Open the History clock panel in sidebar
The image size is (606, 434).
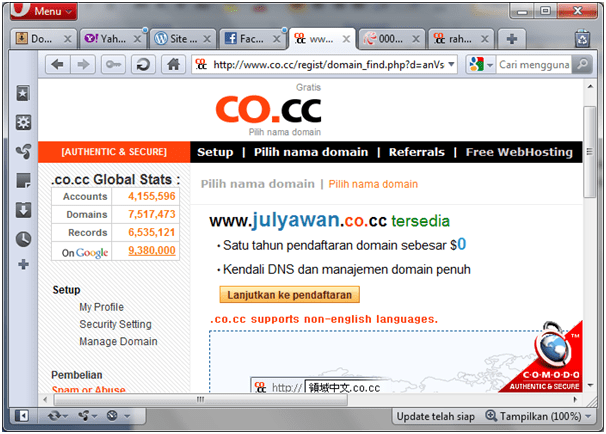(23, 238)
